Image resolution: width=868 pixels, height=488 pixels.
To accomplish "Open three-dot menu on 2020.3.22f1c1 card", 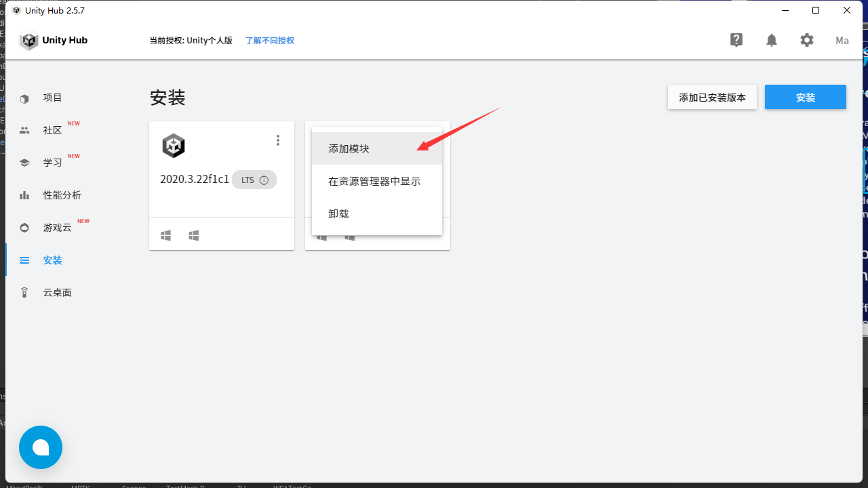I will pos(278,140).
